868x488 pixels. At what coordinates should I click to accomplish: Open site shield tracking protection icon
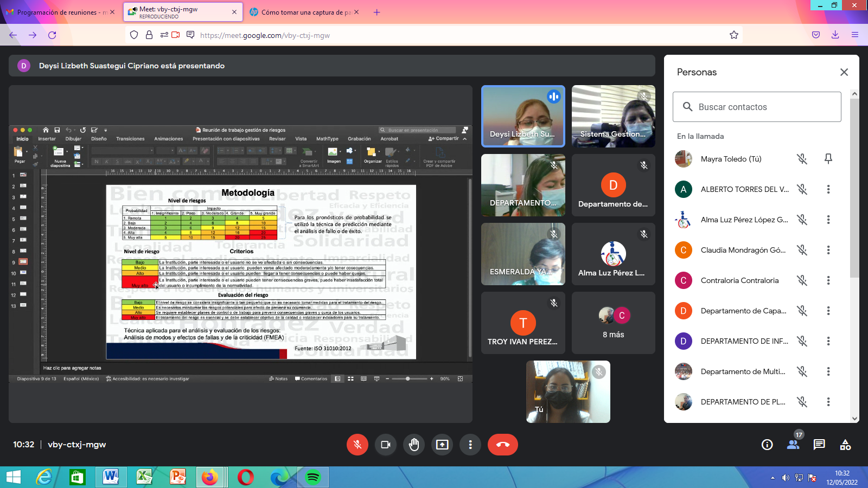134,35
